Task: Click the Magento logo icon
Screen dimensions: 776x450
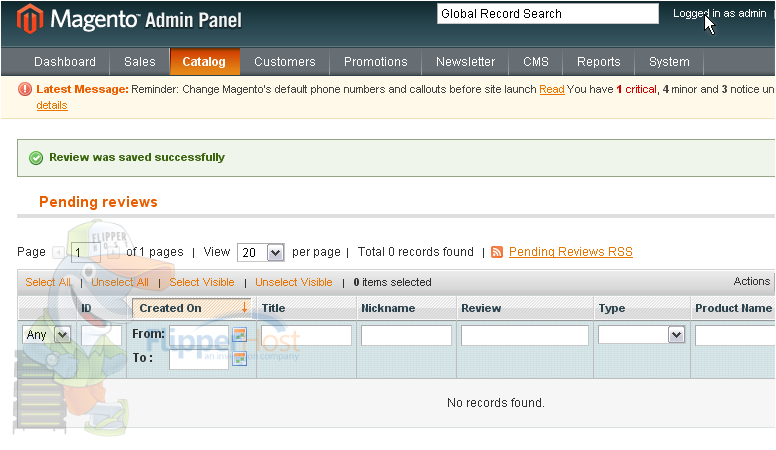Action: click(29, 19)
